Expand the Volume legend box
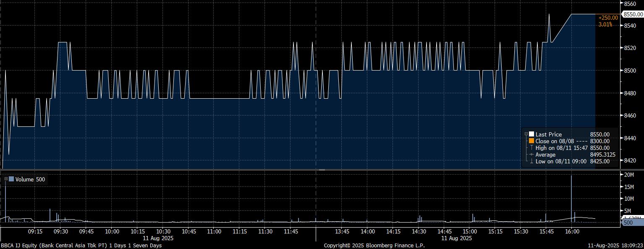This screenshot has width=644, height=249. pos(6,179)
